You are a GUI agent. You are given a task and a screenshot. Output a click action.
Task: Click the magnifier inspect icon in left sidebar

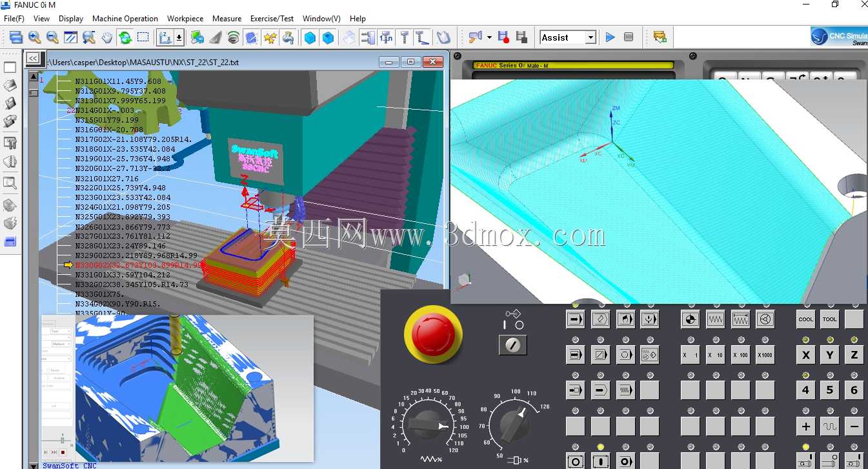point(10,183)
